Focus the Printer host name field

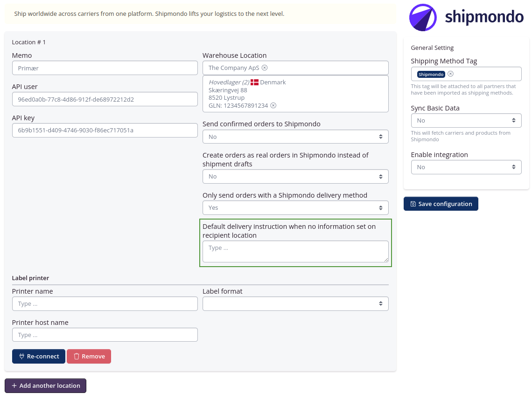tap(105, 335)
